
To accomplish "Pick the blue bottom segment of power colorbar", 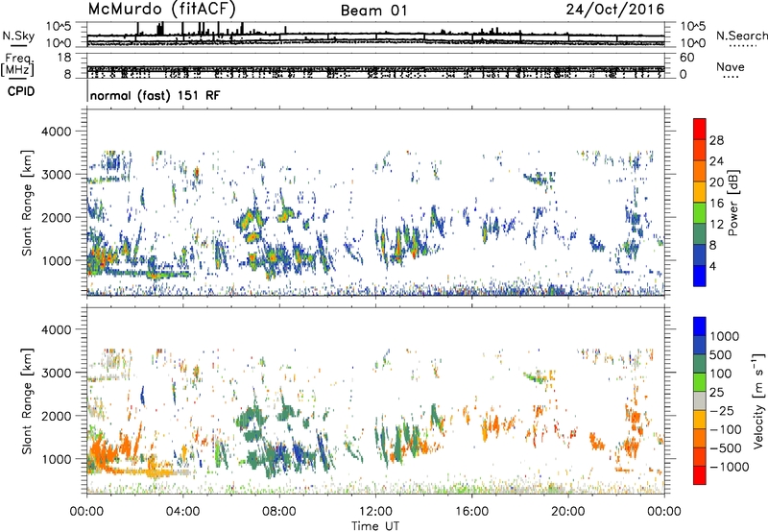I will coord(700,276).
